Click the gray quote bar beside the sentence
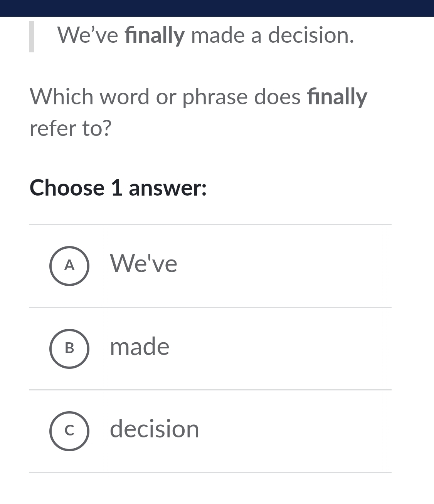The width and height of the screenshot is (434, 504). 32,37
